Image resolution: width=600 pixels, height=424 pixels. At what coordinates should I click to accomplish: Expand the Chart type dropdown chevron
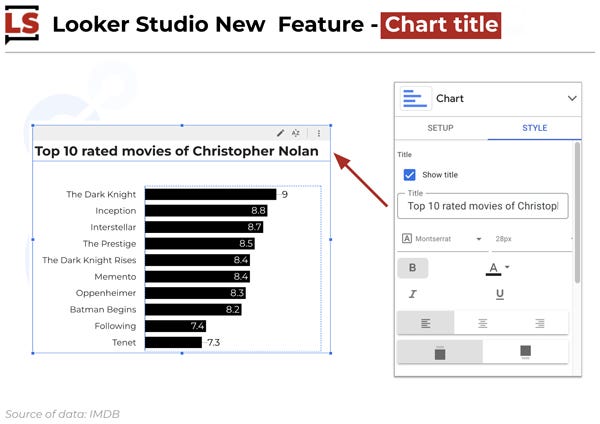point(572,98)
